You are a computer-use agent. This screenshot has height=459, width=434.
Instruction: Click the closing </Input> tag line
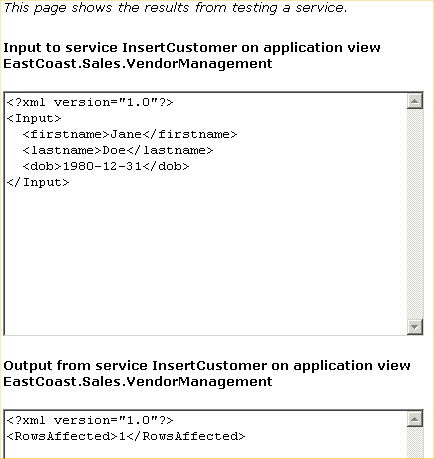coord(38,182)
